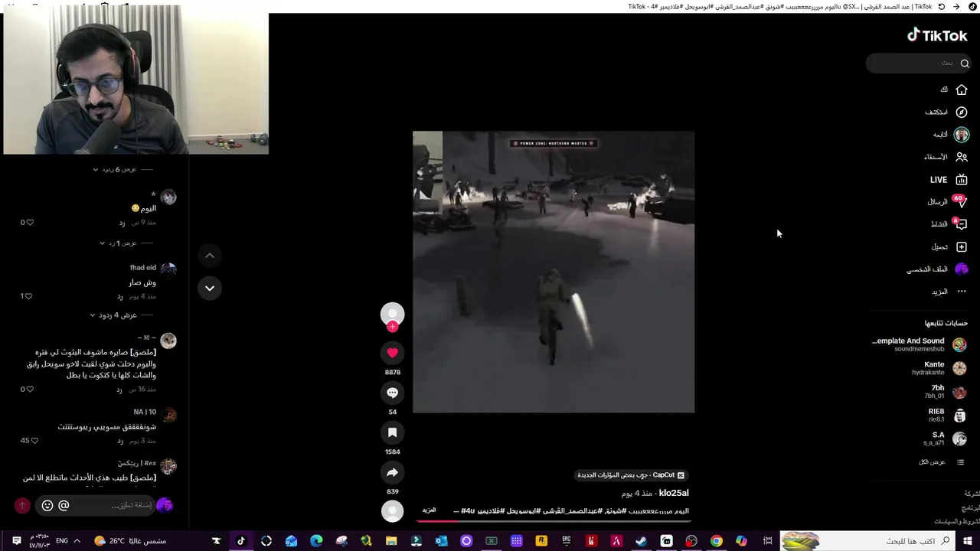Open S.A followed account

(945, 439)
